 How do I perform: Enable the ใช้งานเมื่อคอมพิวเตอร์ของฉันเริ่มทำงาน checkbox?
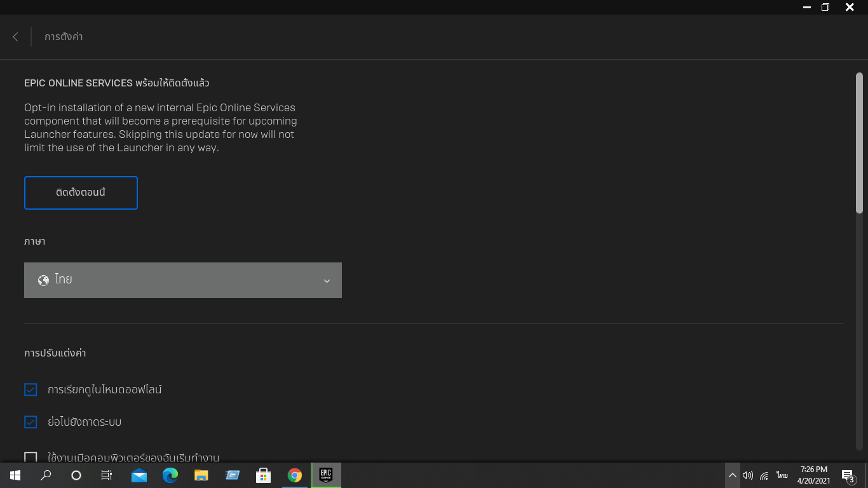click(x=31, y=457)
